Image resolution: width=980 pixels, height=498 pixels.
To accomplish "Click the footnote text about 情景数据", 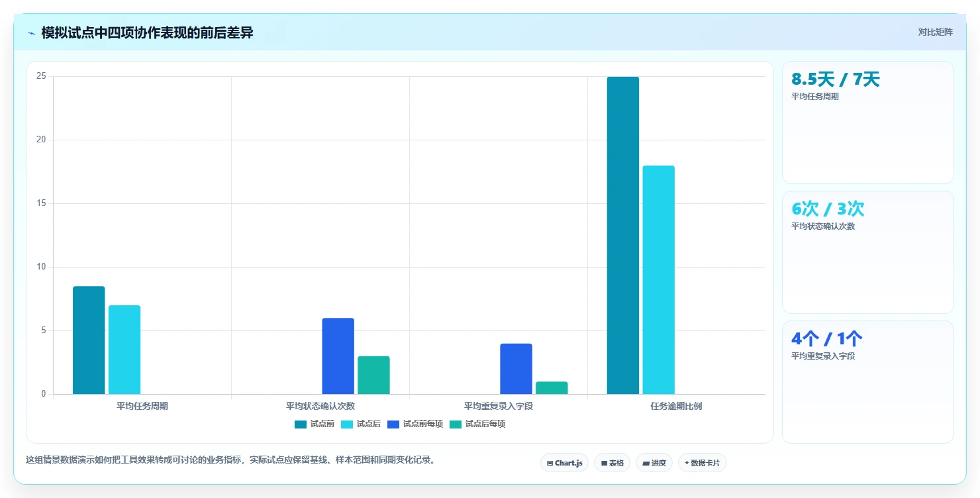I will [x=230, y=460].
